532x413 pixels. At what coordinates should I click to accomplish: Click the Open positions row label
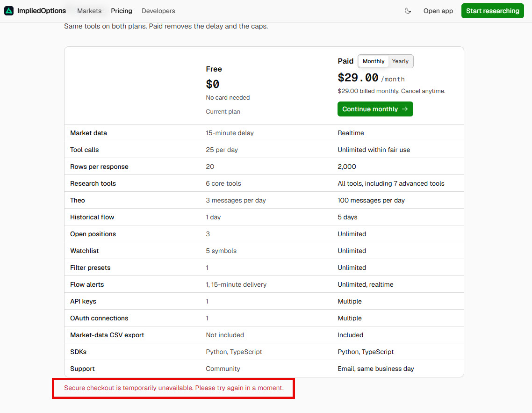[x=93, y=234]
